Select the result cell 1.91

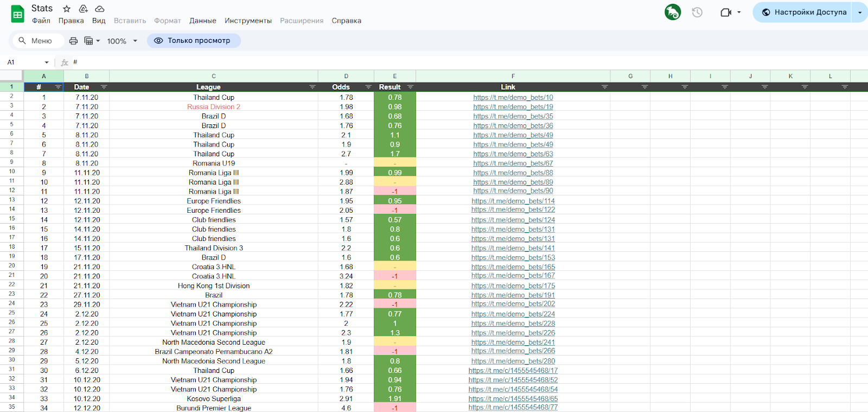395,398
